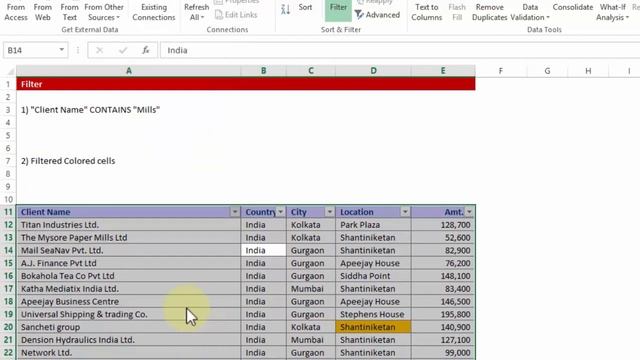Select column D header
640x360 pixels.
coord(373,71)
